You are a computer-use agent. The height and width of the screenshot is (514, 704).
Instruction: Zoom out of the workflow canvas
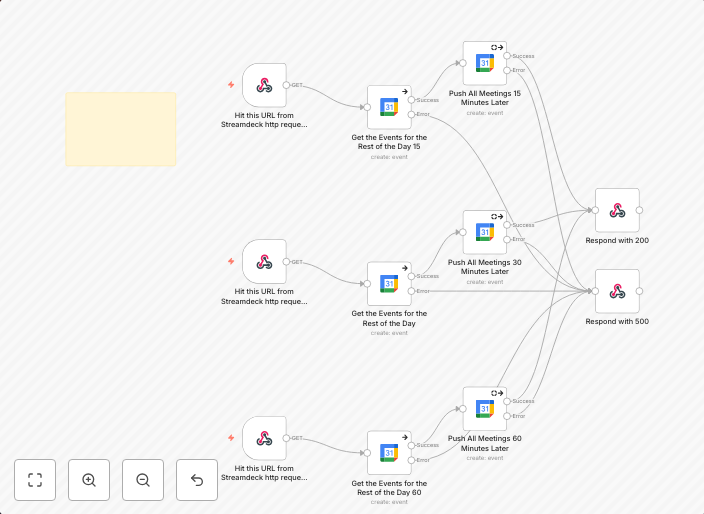coord(143,480)
